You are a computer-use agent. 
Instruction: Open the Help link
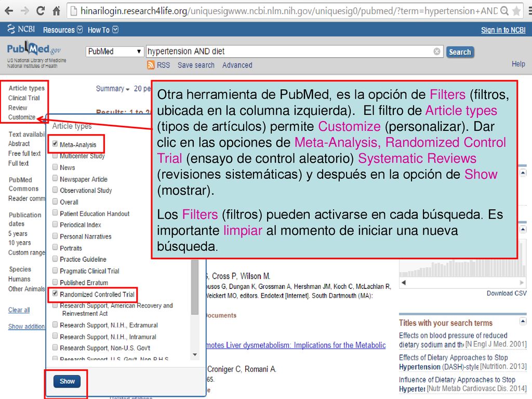pyautogui.click(x=518, y=64)
